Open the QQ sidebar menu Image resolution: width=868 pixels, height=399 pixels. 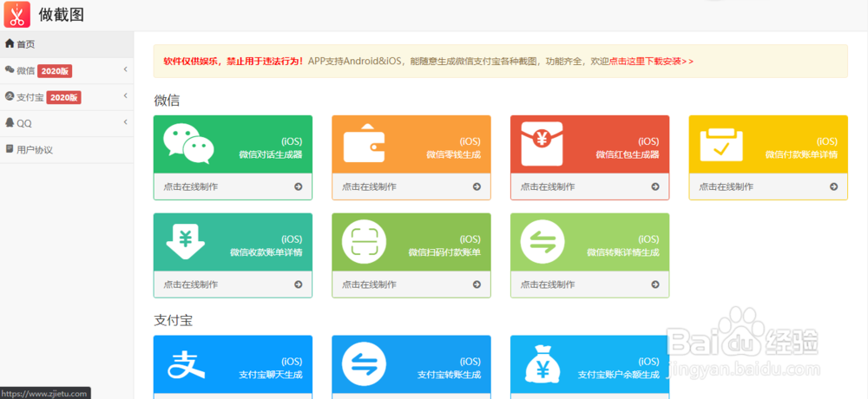click(x=67, y=123)
